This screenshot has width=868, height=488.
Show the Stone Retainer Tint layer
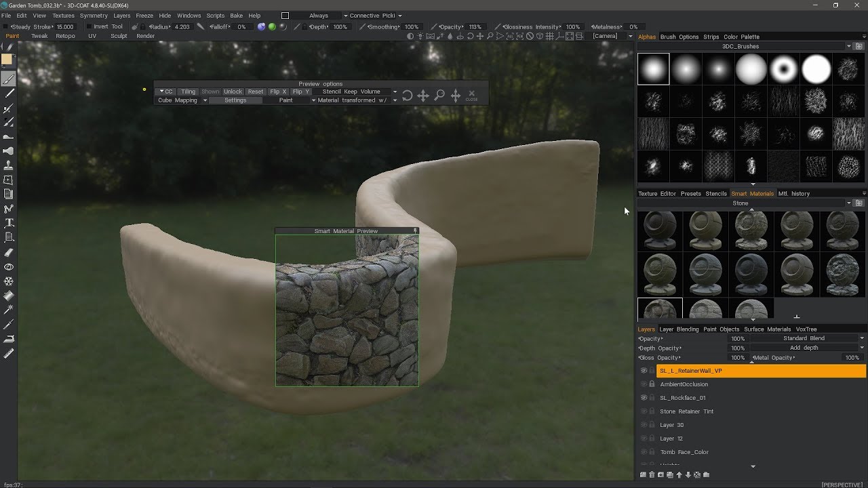pos(644,411)
